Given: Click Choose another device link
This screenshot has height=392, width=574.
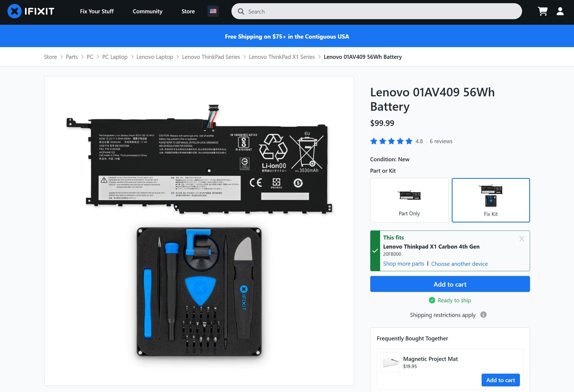Looking at the screenshot, I should [x=459, y=264].
